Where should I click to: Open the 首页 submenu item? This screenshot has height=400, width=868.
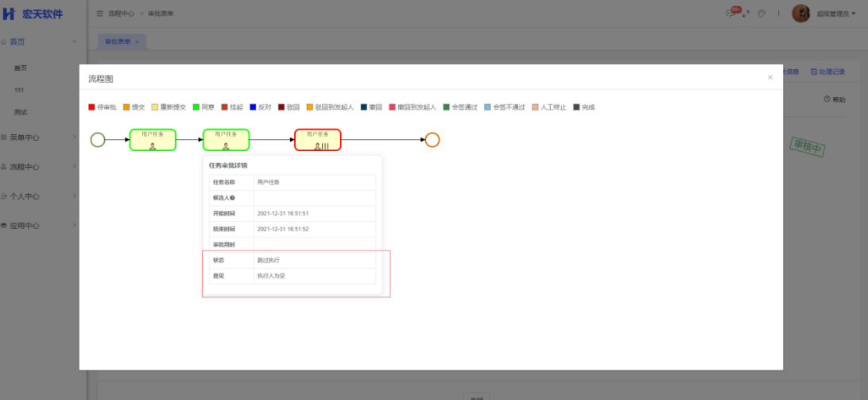click(21, 68)
